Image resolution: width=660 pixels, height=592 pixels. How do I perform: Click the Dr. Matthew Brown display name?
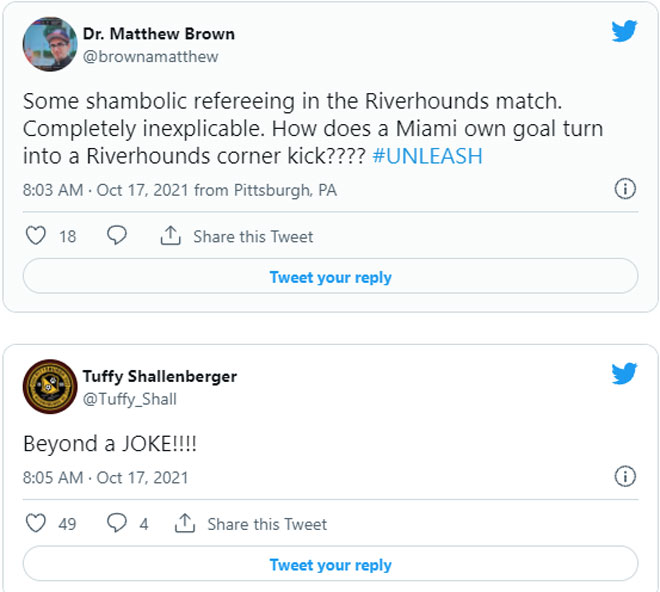[x=158, y=33]
